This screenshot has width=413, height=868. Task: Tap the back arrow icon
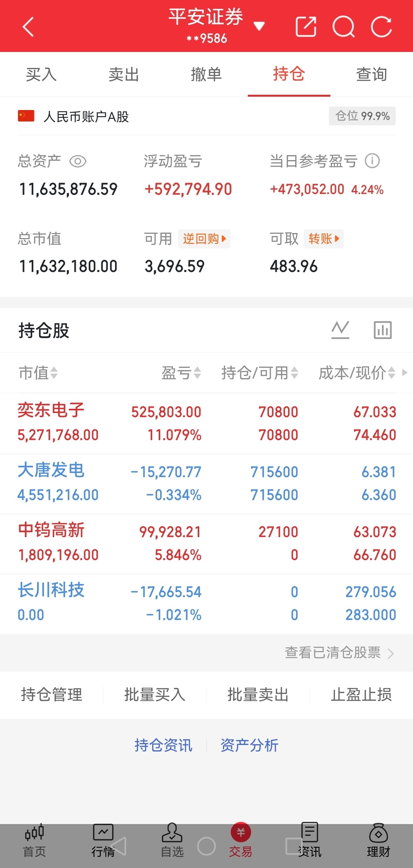pyautogui.click(x=28, y=27)
